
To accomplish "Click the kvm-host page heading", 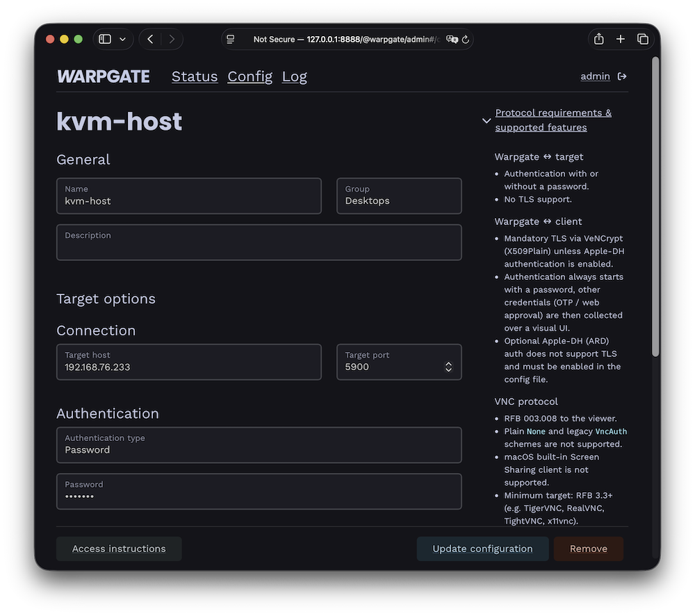I will pyautogui.click(x=120, y=122).
